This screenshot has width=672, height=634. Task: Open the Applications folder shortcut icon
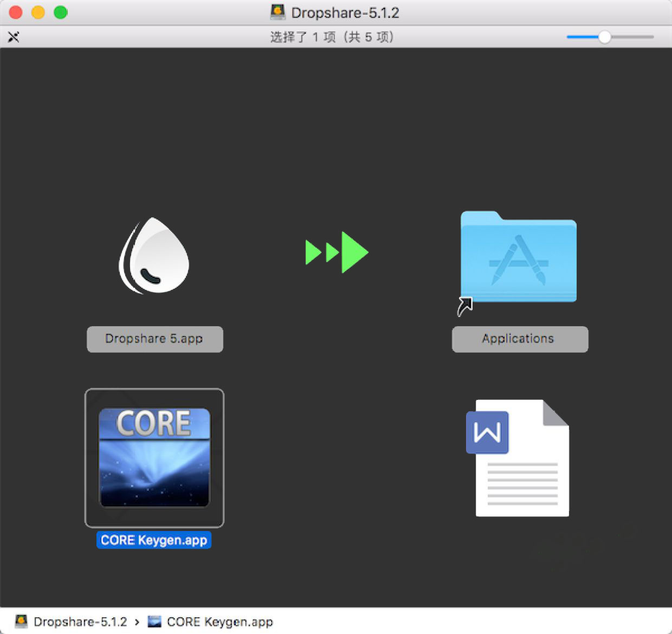click(519, 257)
